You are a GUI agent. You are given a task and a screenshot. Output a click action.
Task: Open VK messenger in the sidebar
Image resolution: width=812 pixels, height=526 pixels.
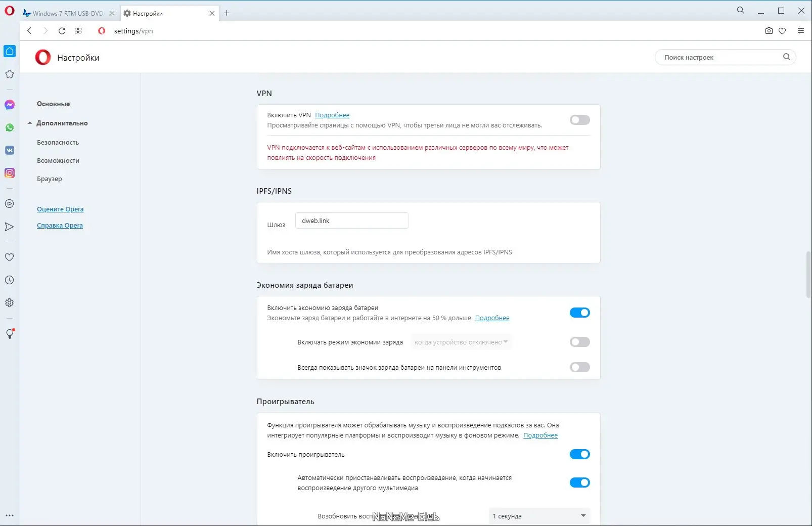10,150
